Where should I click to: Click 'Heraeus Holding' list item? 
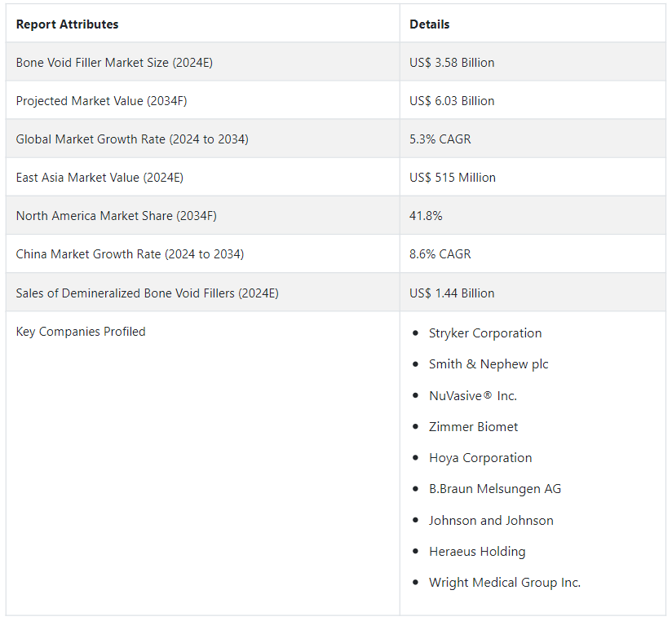click(x=477, y=551)
